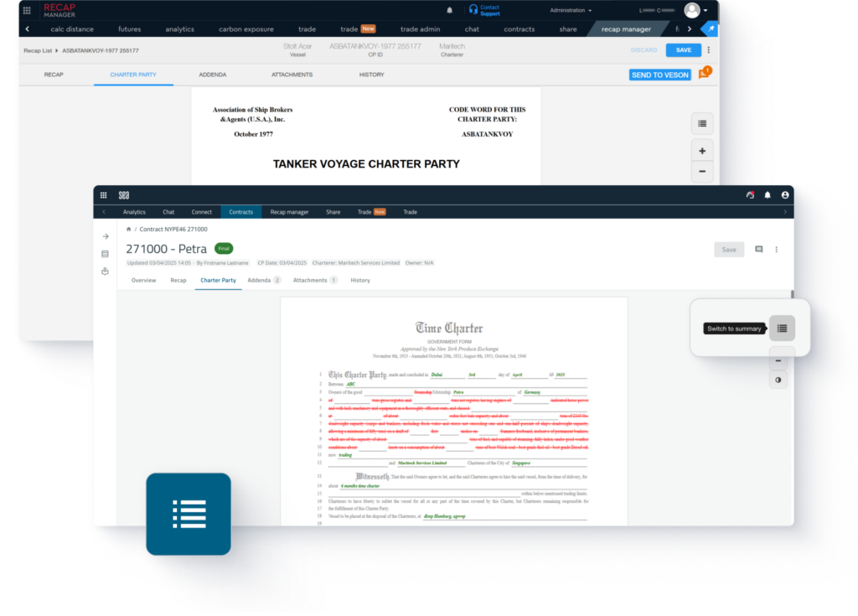Image resolution: width=858 pixels, height=616 pixels.
Task: Click the green Final status badge
Action: tap(224, 249)
